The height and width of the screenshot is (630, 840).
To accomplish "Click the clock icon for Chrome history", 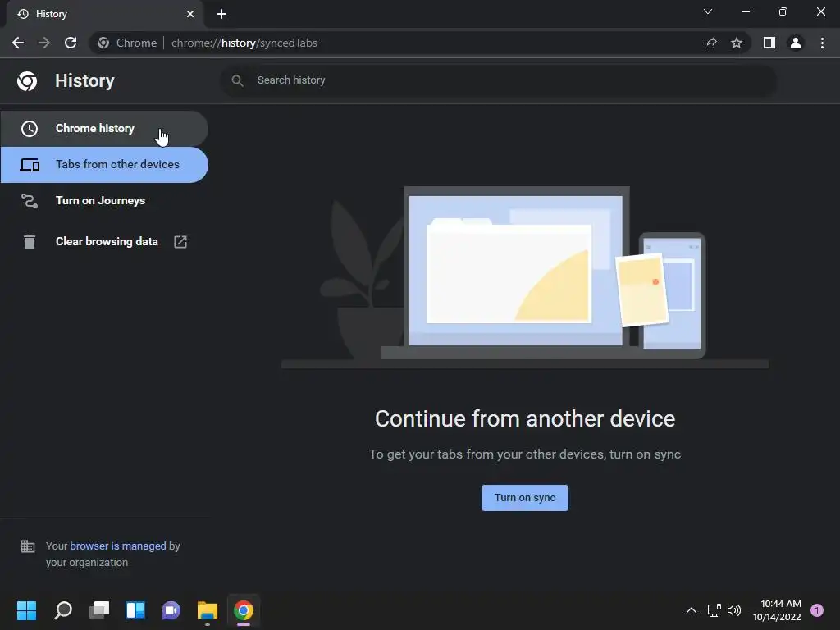I will tap(30, 129).
